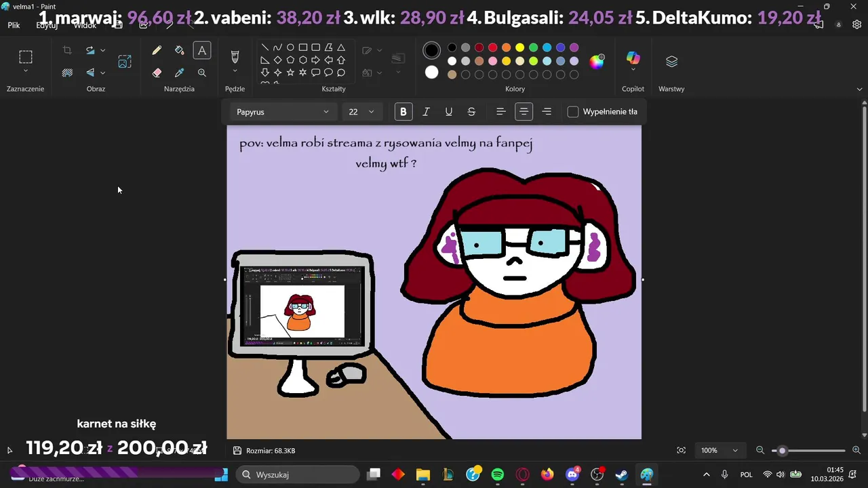Click the zoom out minus button
Viewport: 868px width, 488px height.
click(760, 451)
